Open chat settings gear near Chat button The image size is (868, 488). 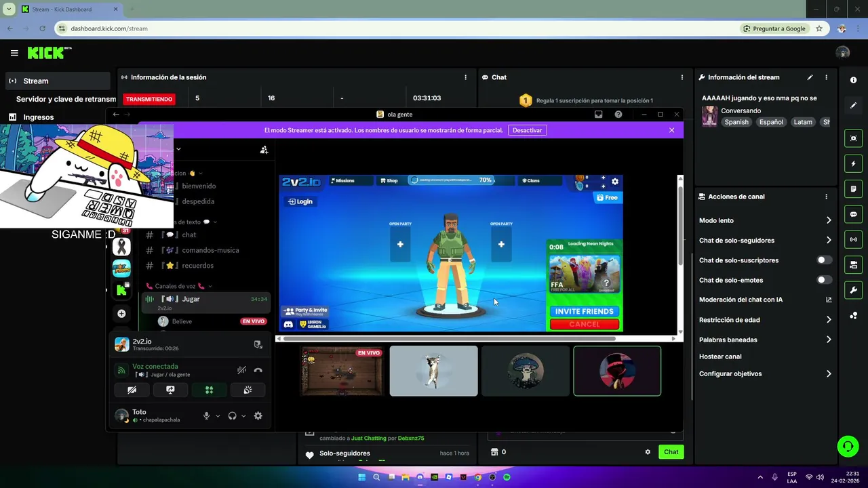tap(648, 452)
